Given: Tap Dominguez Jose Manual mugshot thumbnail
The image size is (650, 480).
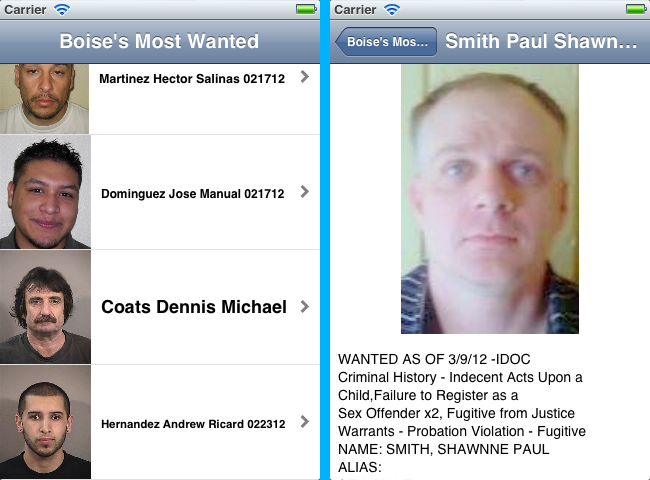Looking at the screenshot, I should (45, 192).
